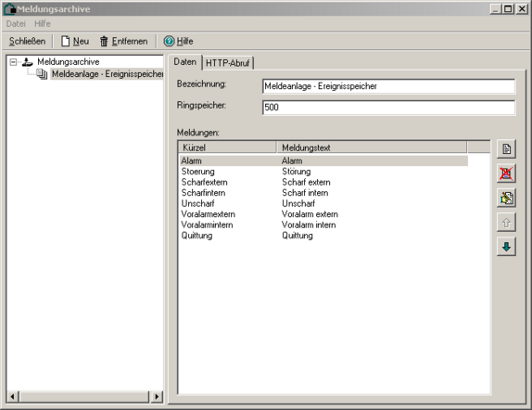This screenshot has height=410, width=532.
Task: Click the Hilfe question mark toolbar icon
Action: click(x=169, y=41)
